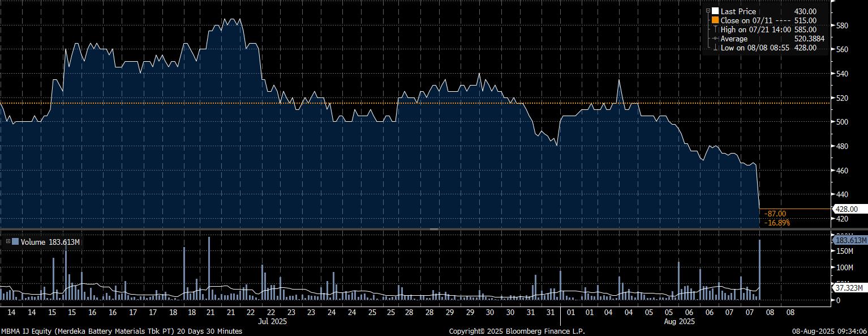
Task: Click the 183.613M volume axis tag
Action: click(x=850, y=240)
